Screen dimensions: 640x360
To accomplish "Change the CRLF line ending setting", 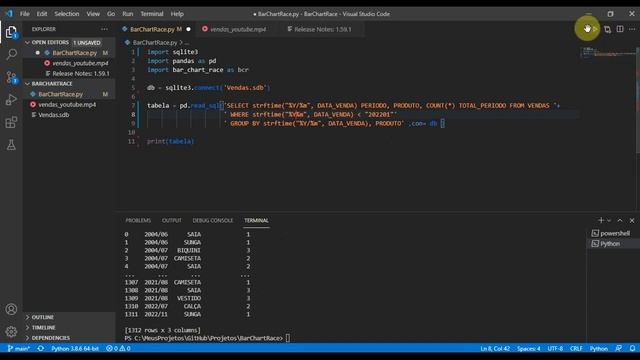I will [x=576, y=349].
